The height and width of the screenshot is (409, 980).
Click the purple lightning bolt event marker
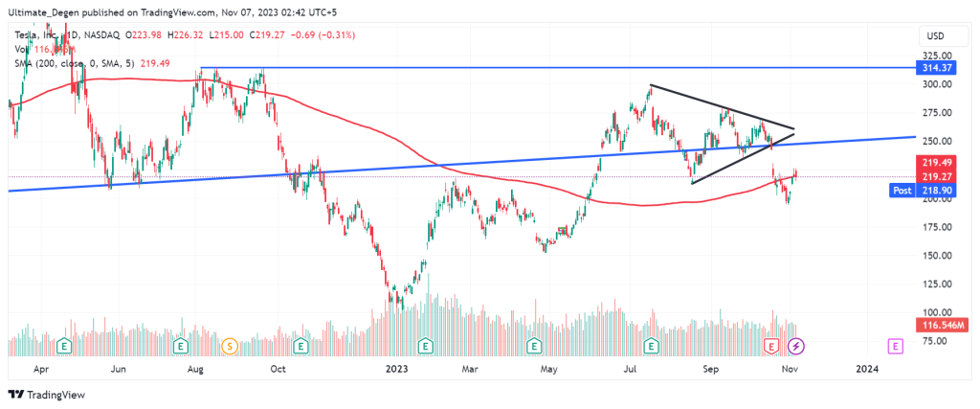[795, 345]
